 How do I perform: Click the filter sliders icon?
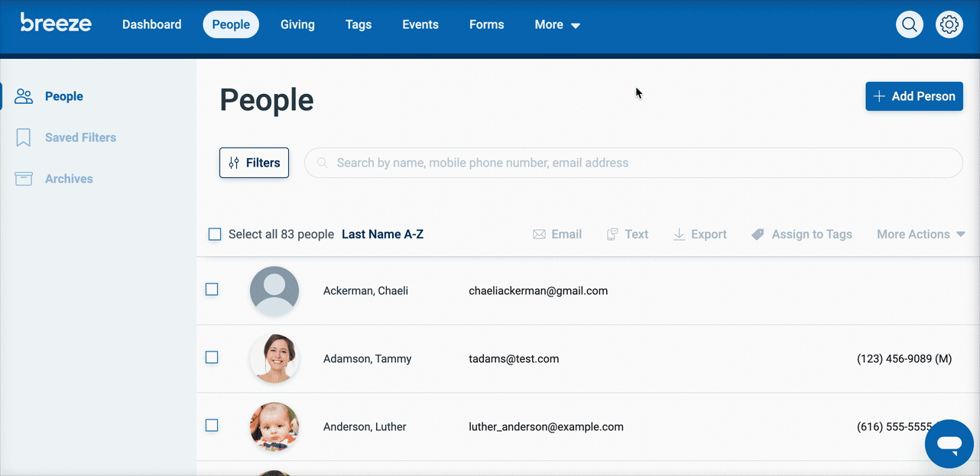(x=235, y=163)
